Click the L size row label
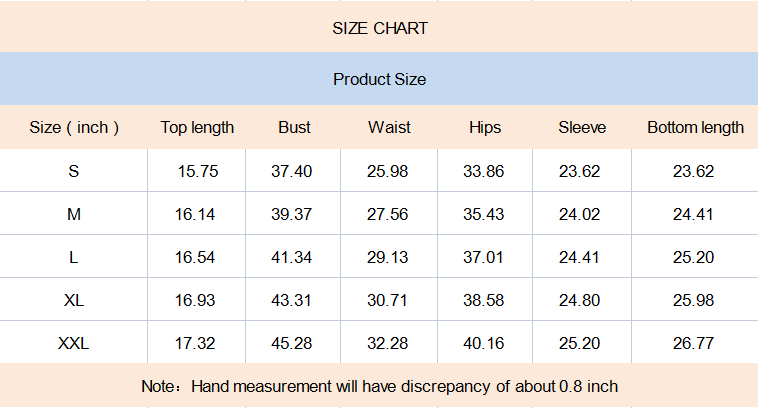This screenshot has width=758, height=408. (x=74, y=257)
